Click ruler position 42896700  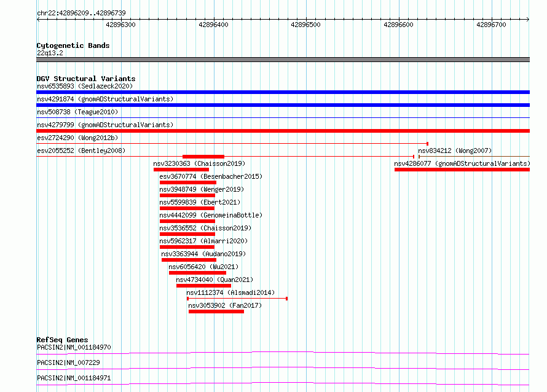491,25
